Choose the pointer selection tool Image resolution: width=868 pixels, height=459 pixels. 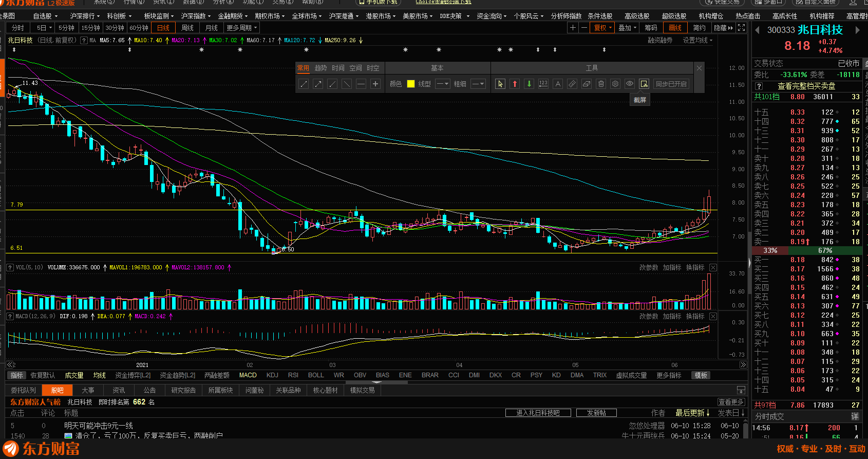(x=500, y=84)
